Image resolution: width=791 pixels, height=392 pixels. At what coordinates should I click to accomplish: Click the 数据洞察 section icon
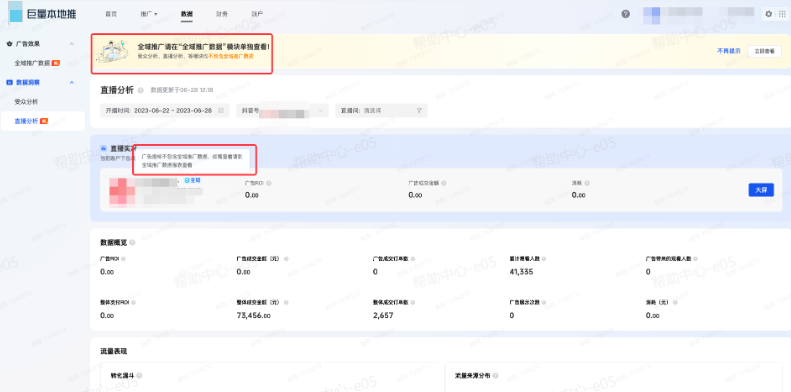click(x=9, y=82)
